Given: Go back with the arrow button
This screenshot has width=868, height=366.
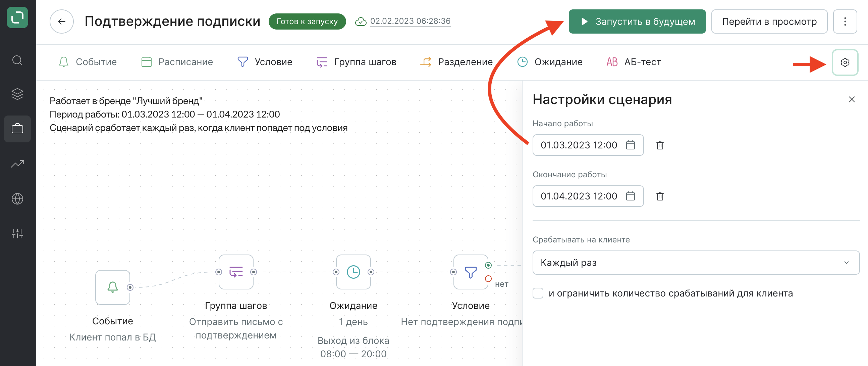Looking at the screenshot, I should [62, 21].
